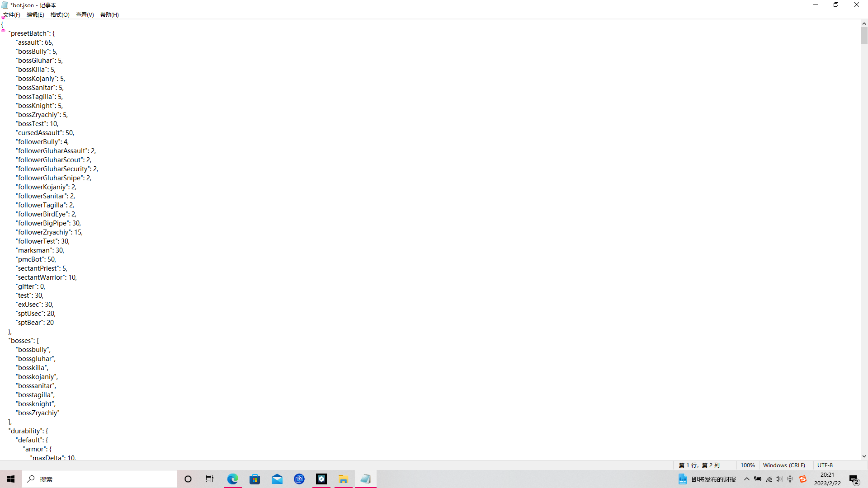Click the "sectantWarrior": 10 line
Screen dimensions: 868x488
tap(47, 277)
